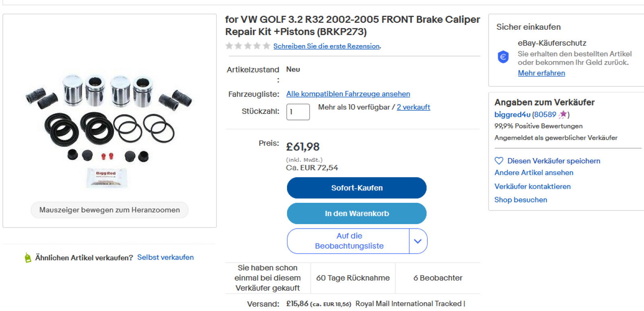Open Schreiben Sie die erste Rezension link
The width and height of the screenshot is (644, 311).
[326, 46]
